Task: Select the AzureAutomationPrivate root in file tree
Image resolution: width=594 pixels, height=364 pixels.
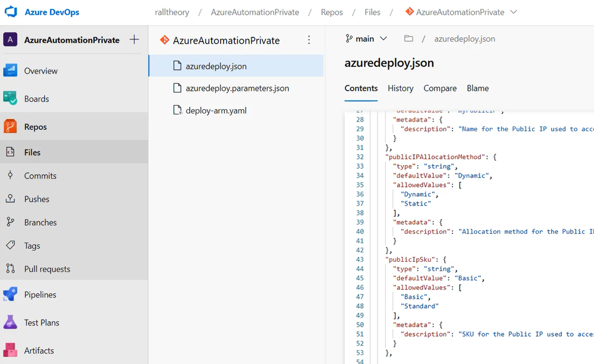Action: (226, 40)
